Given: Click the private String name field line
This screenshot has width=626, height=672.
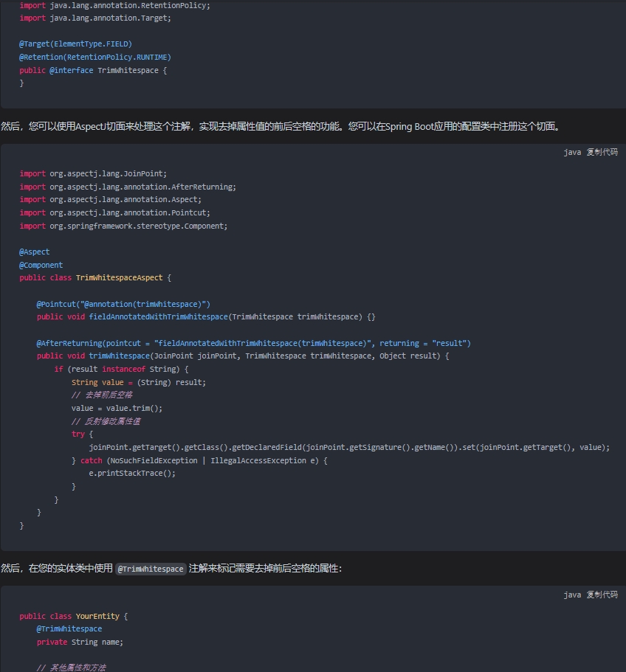Looking at the screenshot, I should pyautogui.click(x=80, y=642).
